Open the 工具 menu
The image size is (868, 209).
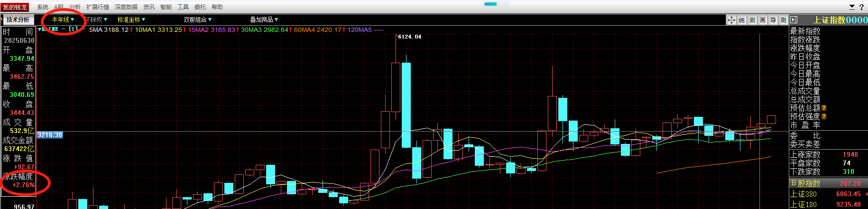pos(183,7)
